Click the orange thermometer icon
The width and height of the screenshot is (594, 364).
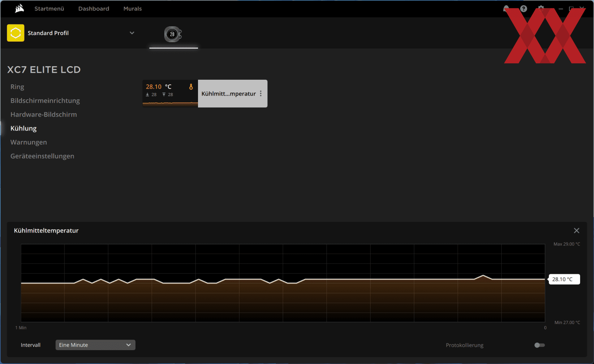[x=191, y=87]
